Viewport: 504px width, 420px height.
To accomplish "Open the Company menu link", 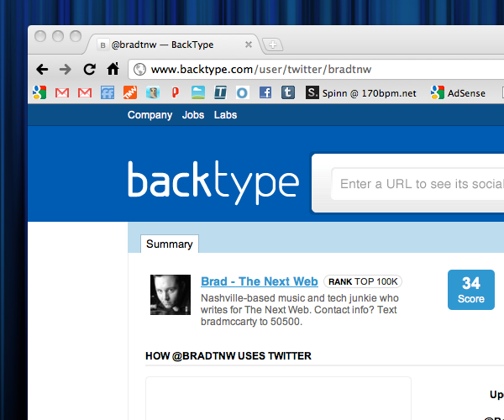I will 150,115.
